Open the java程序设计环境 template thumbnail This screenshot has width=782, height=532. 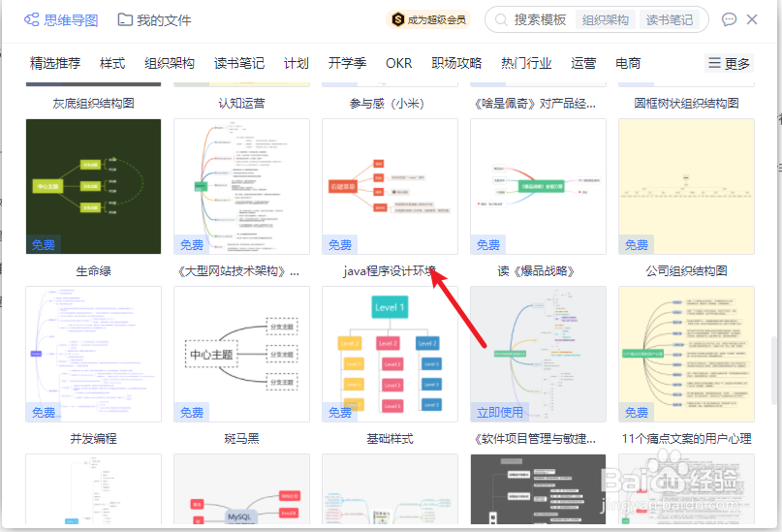point(390,186)
